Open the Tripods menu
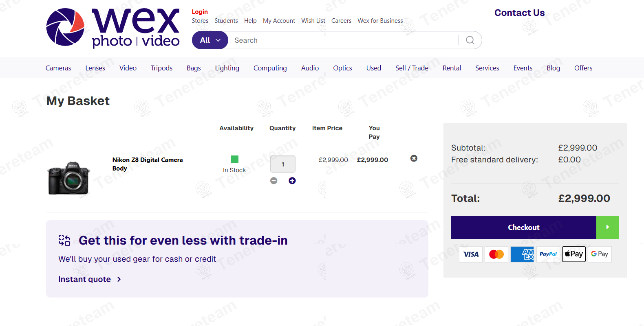The image size is (644, 326). pos(162,68)
